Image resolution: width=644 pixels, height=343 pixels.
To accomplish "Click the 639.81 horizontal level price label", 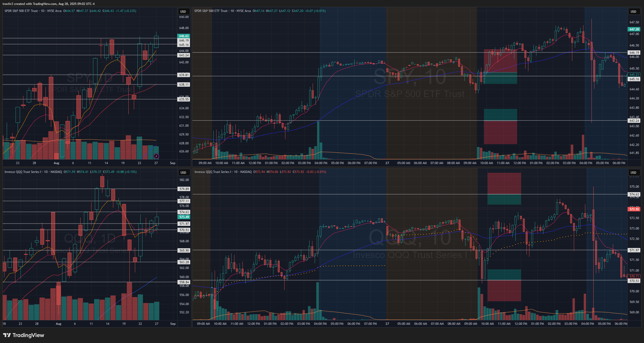I will (184, 75).
